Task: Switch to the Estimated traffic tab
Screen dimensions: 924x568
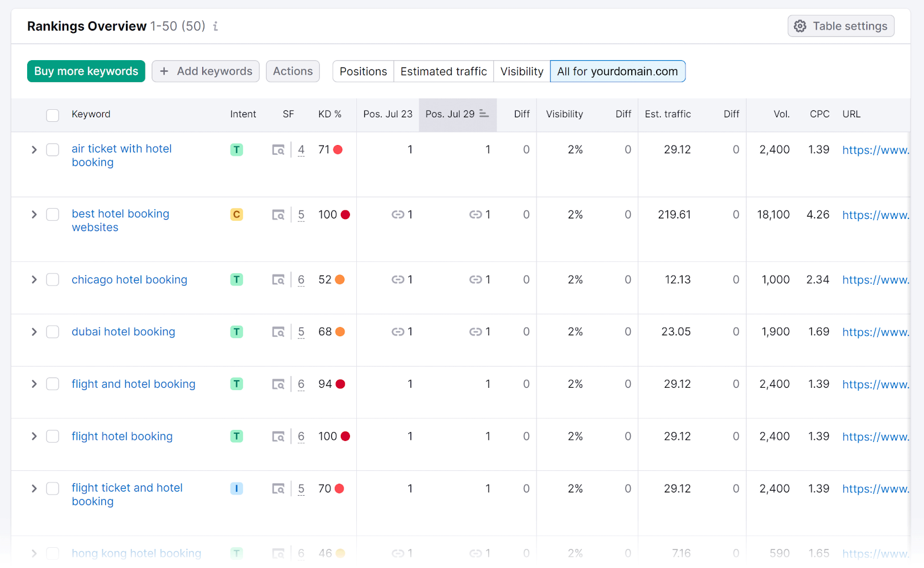Action: click(444, 72)
